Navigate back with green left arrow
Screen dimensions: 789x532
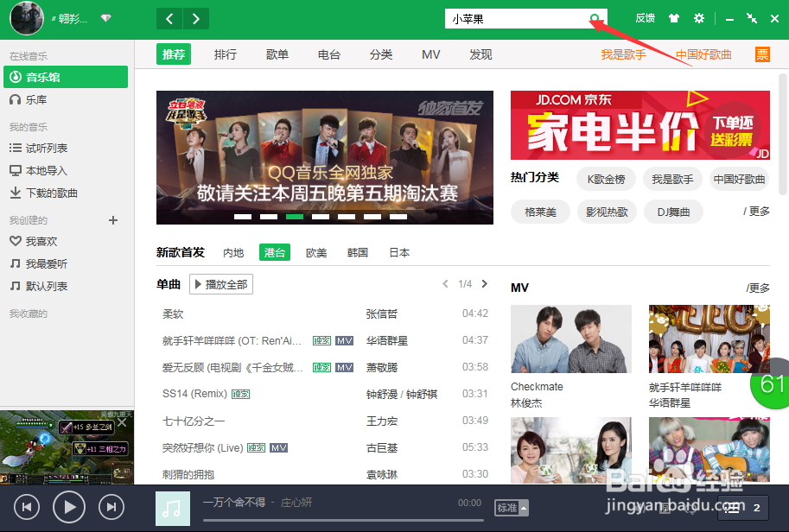(169, 17)
